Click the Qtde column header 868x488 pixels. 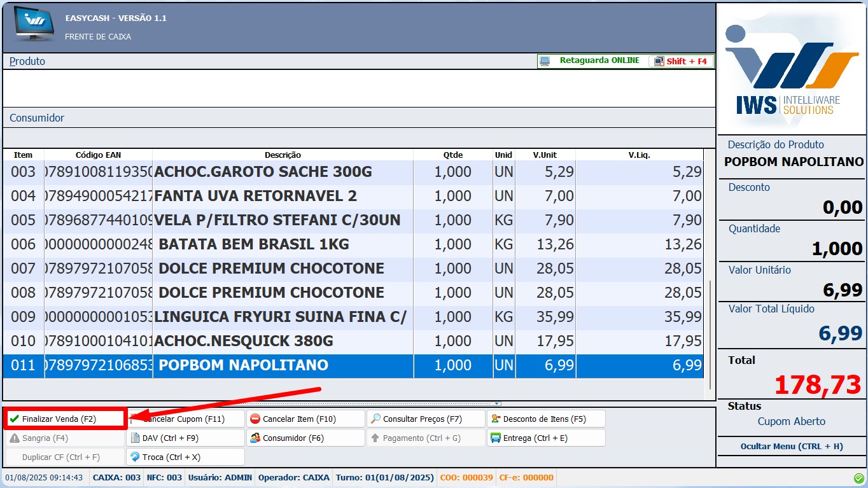453,155
